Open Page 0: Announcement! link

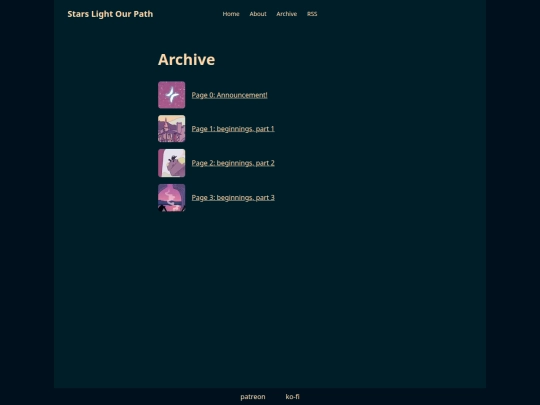click(x=229, y=95)
